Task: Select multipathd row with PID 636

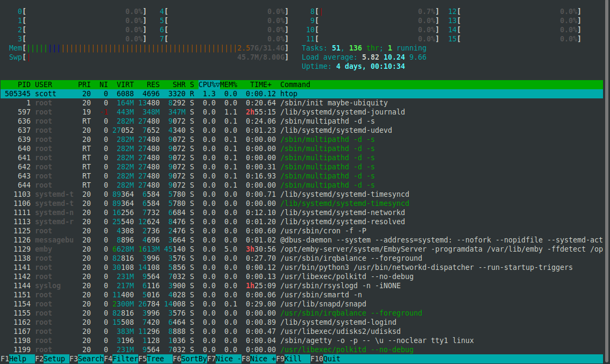Action: point(301,121)
